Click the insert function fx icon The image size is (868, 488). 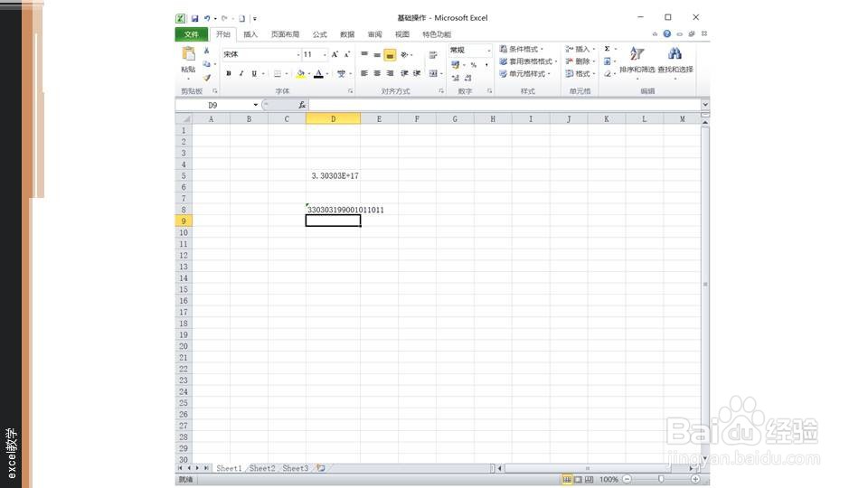(x=302, y=105)
